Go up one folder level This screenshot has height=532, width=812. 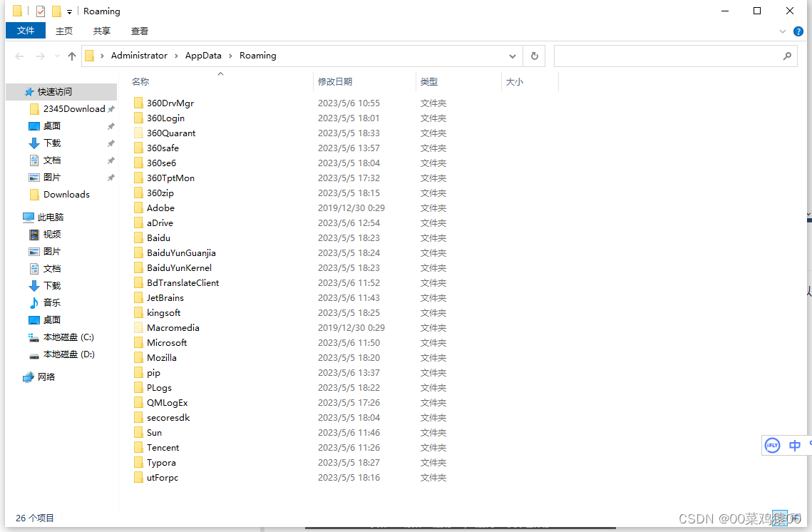point(71,56)
